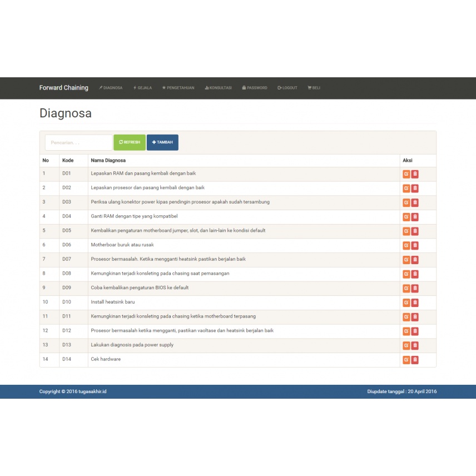Edit the D14 Cek hardware row
Image resolution: width=476 pixels, height=476 pixels.
406,360
